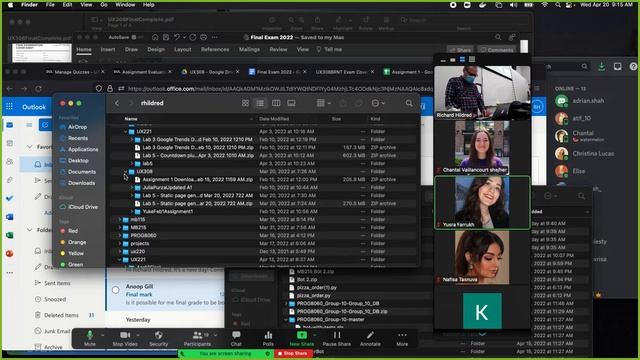Mute the Zoom microphone
The width and height of the screenshot is (640, 360).
click(x=90, y=338)
